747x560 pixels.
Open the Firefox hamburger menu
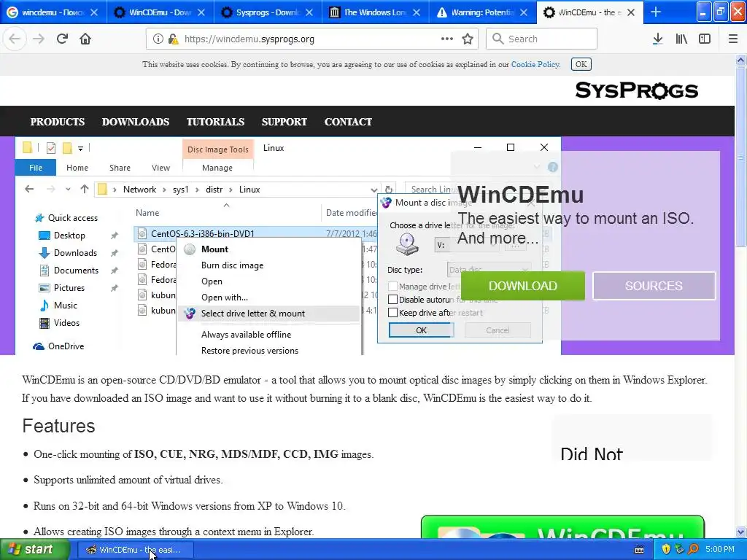(732, 39)
